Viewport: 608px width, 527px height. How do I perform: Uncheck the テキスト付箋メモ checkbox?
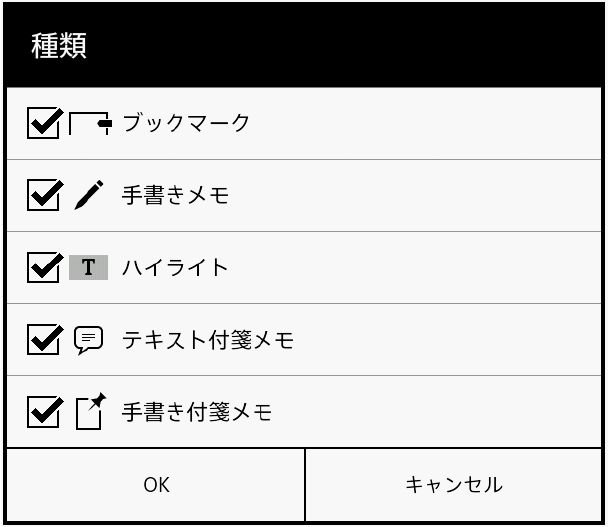pyautogui.click(x=45, y=340)
